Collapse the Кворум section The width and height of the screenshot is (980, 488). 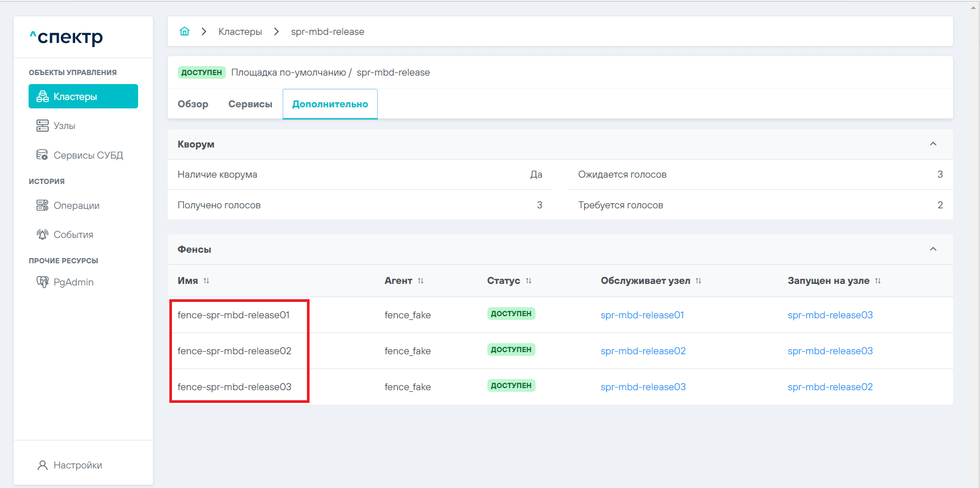tap(933, 144)
